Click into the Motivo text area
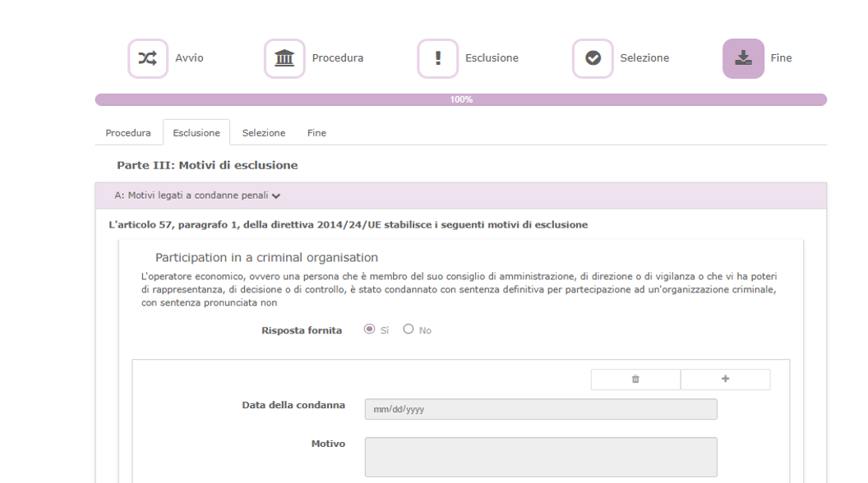868x483 pixels. click(540, 457)
